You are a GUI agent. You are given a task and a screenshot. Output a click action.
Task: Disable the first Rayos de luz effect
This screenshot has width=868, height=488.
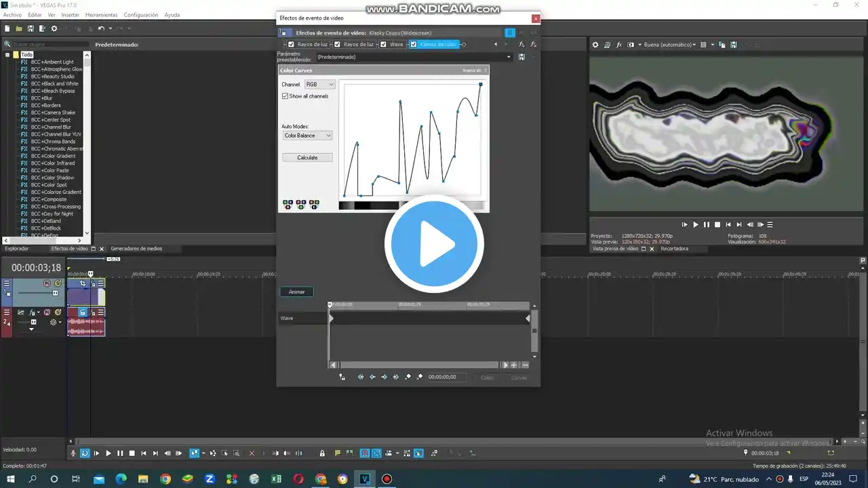[292, 45]
